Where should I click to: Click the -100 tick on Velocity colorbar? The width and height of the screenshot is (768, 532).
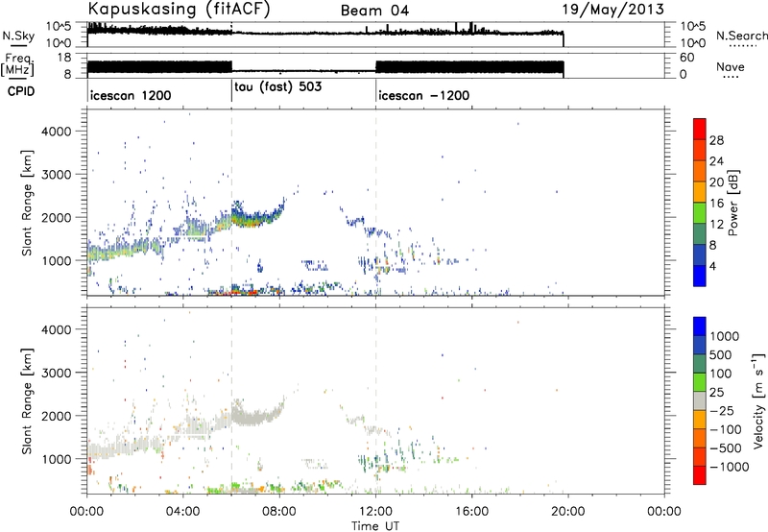(725, 429)
